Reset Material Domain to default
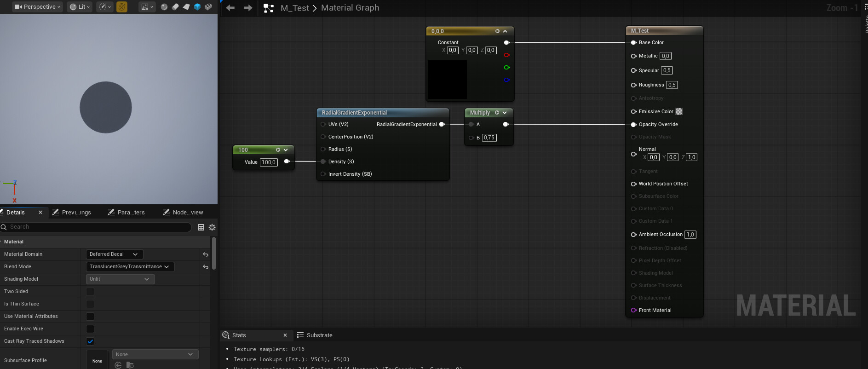 (x=206, y=254)
